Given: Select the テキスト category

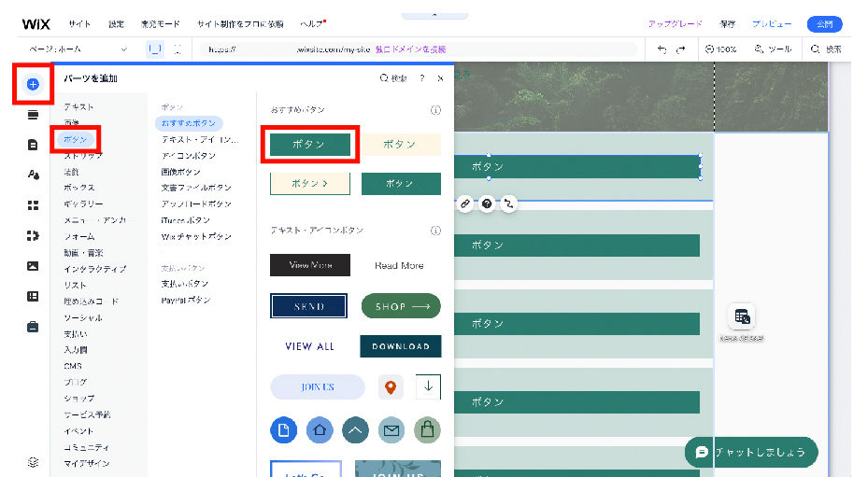Looking at the screenshot, I should tap(78, 106).
